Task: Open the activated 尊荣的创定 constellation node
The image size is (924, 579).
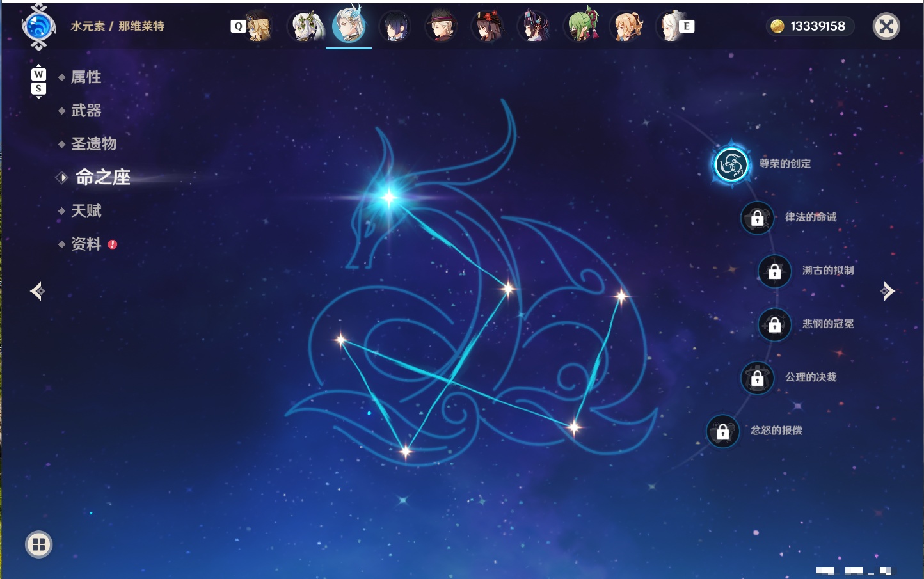Action: [x=731, y=164]
